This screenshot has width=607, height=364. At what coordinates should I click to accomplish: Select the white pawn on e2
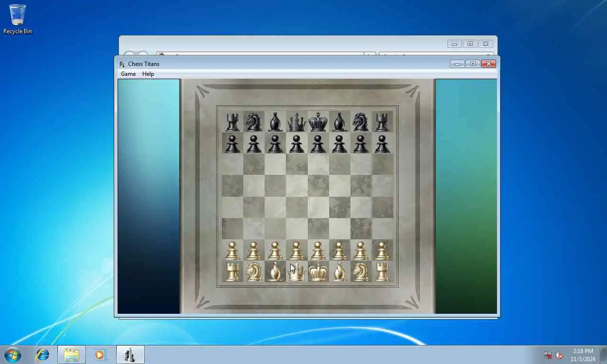[x=318, y=251]
